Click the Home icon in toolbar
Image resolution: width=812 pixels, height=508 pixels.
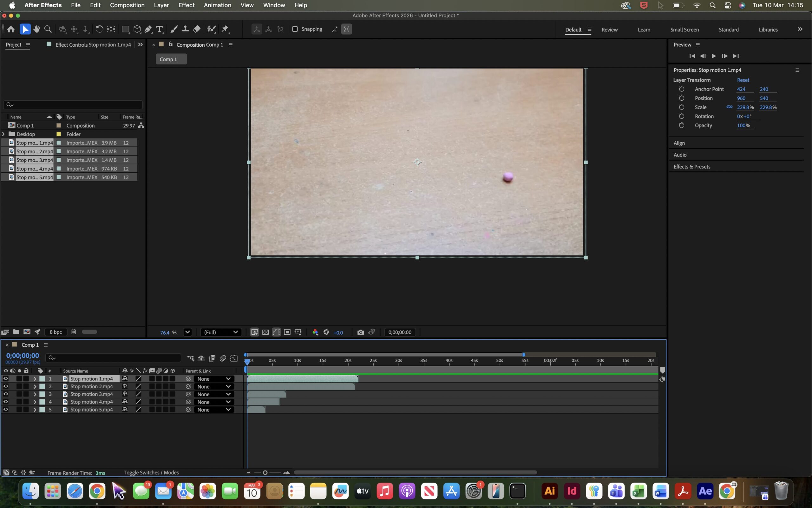pyautogui.click(x=11, y=29)
